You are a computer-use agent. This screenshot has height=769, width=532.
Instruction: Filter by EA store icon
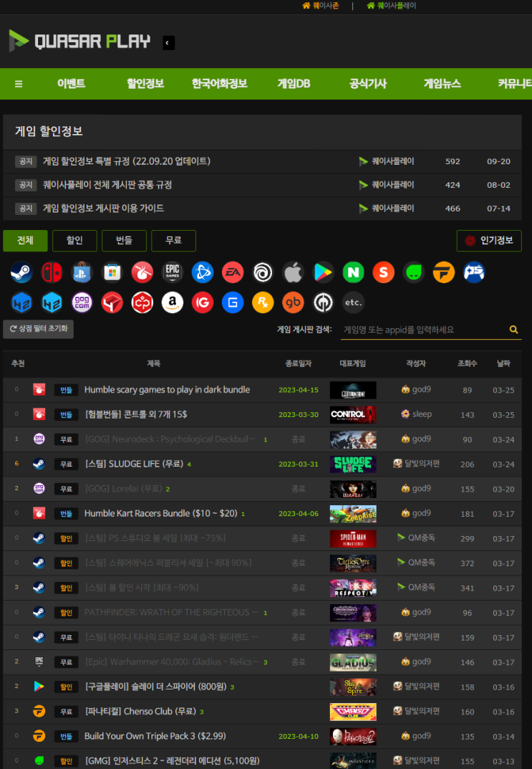click(x=233, y=272)
